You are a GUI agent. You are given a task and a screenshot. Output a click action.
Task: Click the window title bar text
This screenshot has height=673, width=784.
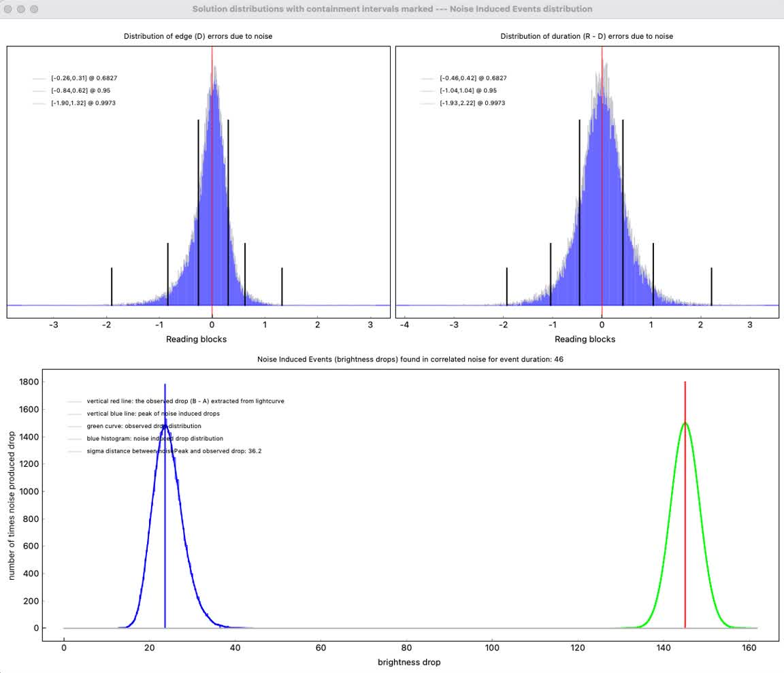pyautogui.click(x=392, y=9)
